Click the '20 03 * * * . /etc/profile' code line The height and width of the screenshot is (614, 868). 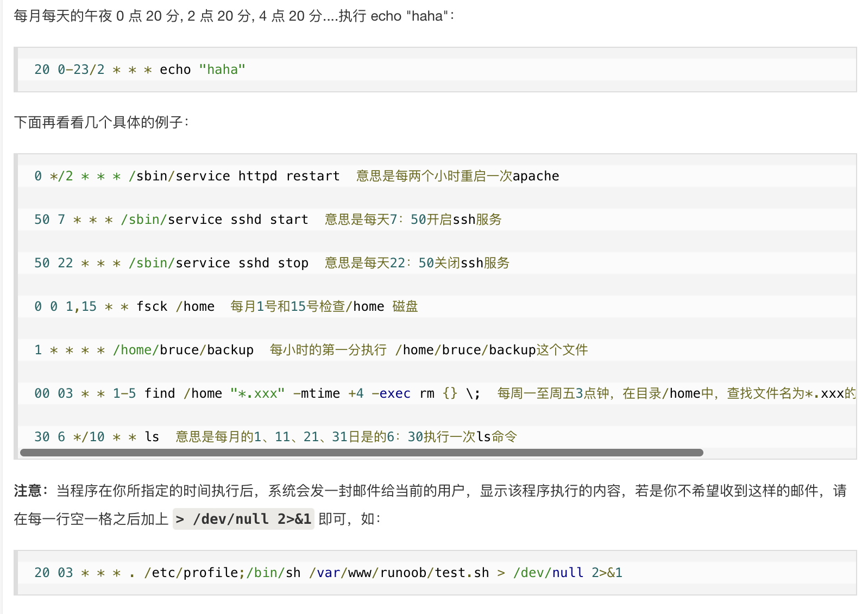pyautogui.click(x=328, y=573)
